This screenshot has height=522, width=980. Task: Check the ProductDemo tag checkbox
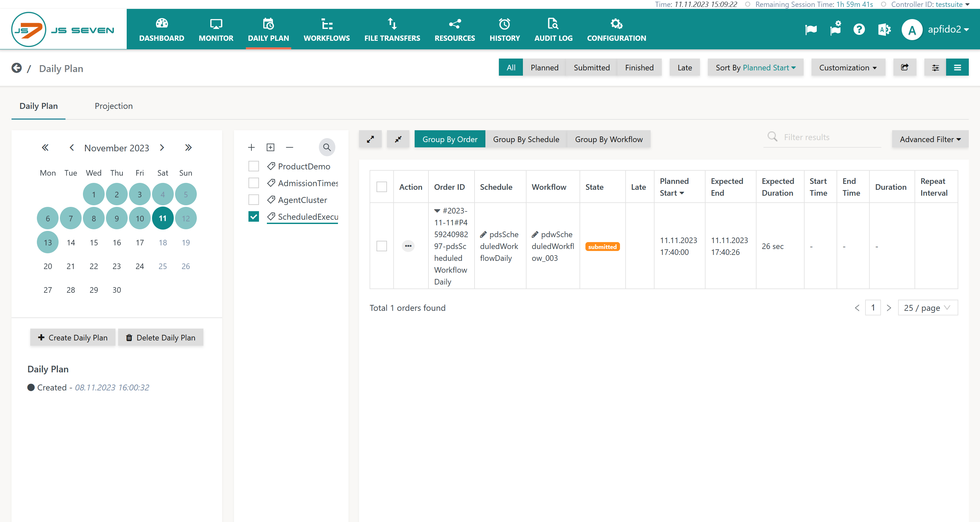[253, 166]
